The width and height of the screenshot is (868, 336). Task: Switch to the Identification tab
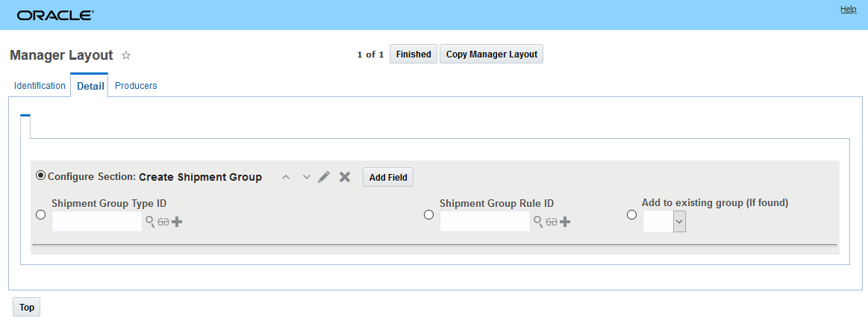(40, 86)
